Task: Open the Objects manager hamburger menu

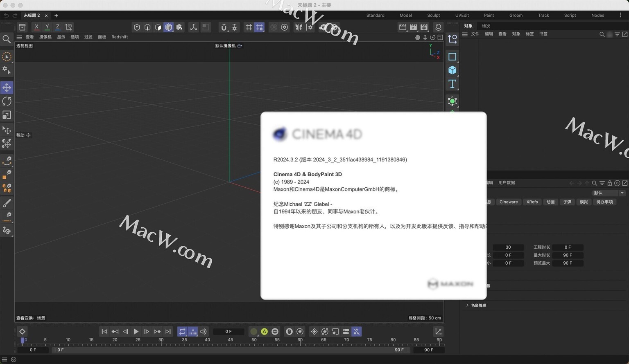Action: point(465,34)
